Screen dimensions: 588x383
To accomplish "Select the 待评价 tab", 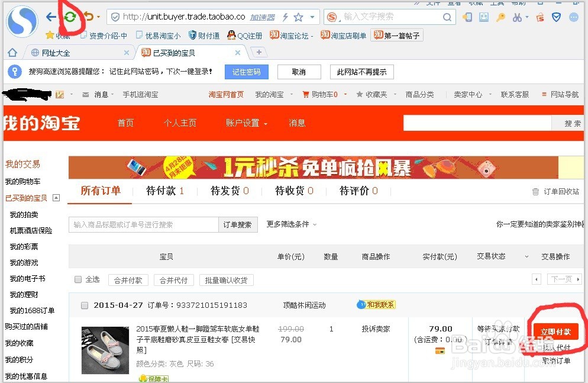I will pyautogui.click(x=358, y=191).
